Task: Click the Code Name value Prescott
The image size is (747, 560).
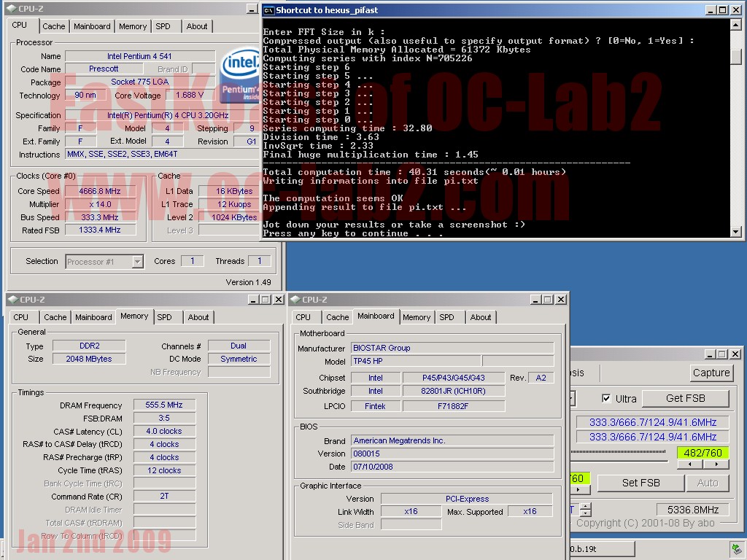Action: pos(104,69)
